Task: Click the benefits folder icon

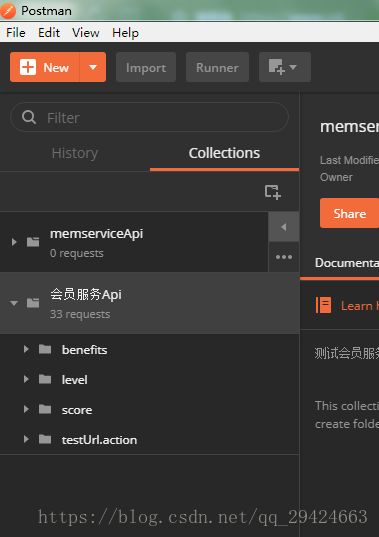Action: click(x=45, y=349)
